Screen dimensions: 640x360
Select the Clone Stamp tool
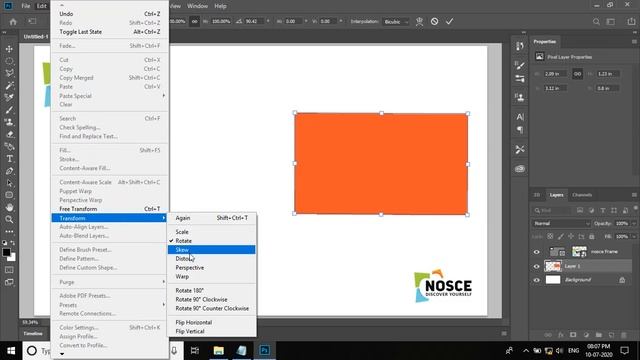9,122
